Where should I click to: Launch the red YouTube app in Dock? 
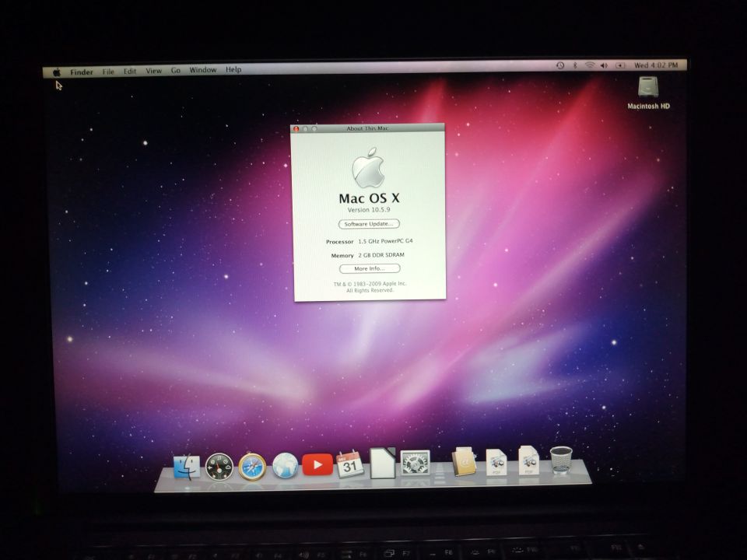point(317,464)
